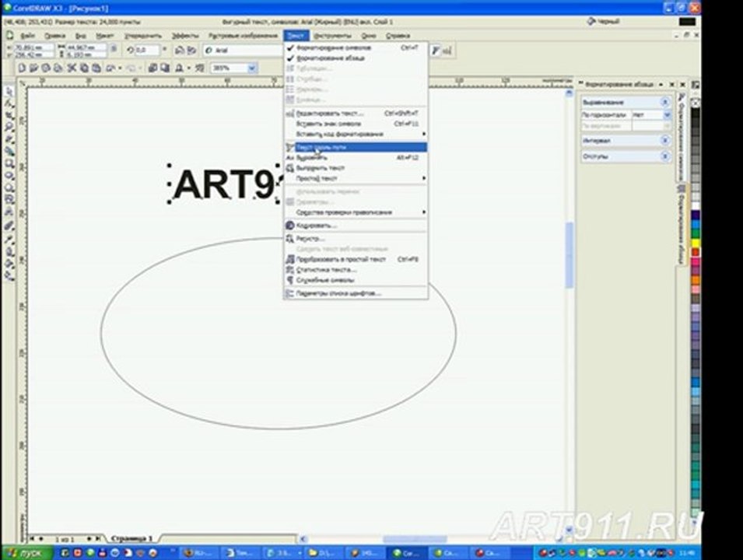Click the rotation angle input field

[147, 50]
